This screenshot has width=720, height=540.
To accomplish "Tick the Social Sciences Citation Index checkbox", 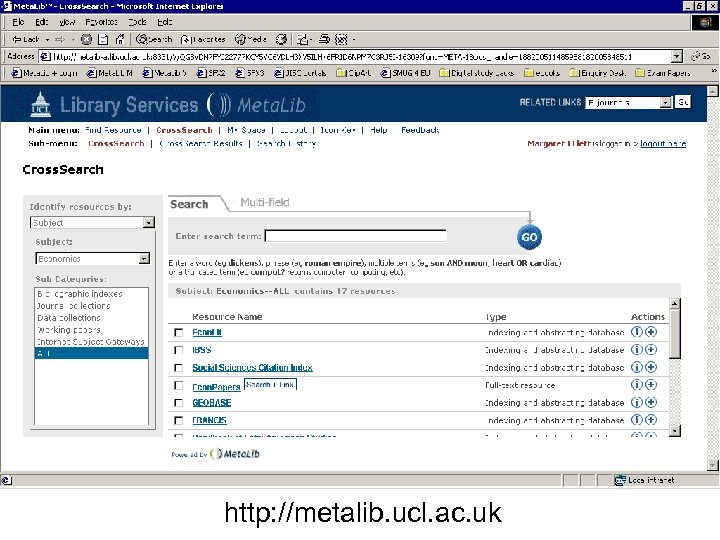I will click(179, 368).
